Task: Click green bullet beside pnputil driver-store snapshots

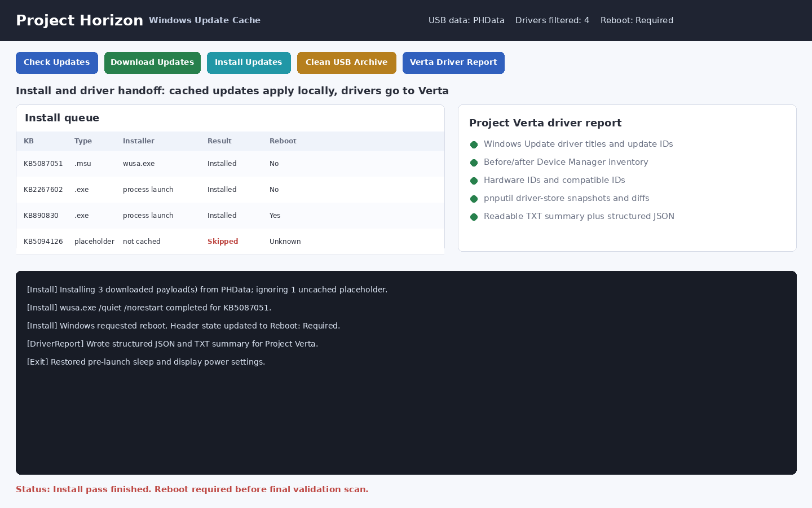Action: pyautogui.click(x=474, y=199)
